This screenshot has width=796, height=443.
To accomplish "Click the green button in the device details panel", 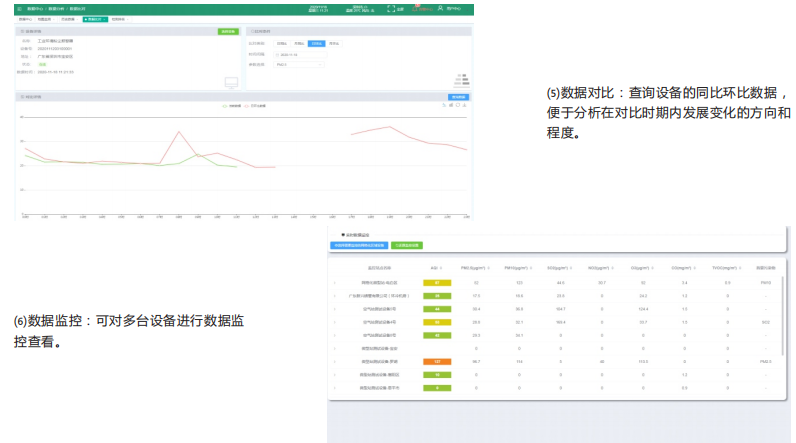I will (x=228, y=32).
